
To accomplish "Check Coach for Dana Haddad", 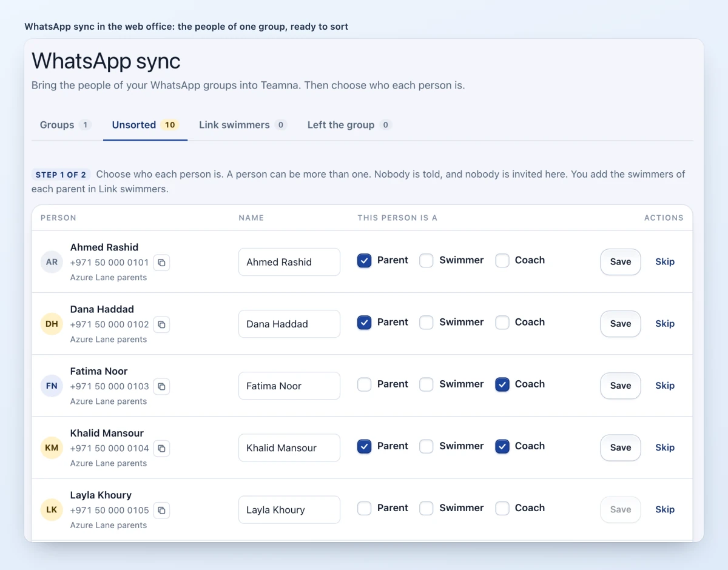I will click(502, 323).
